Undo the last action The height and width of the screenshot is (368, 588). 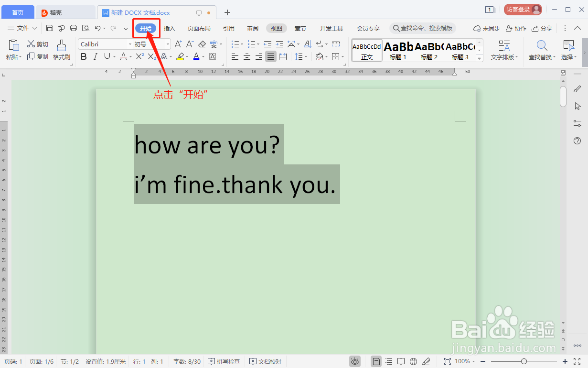(x=97, y=28)
